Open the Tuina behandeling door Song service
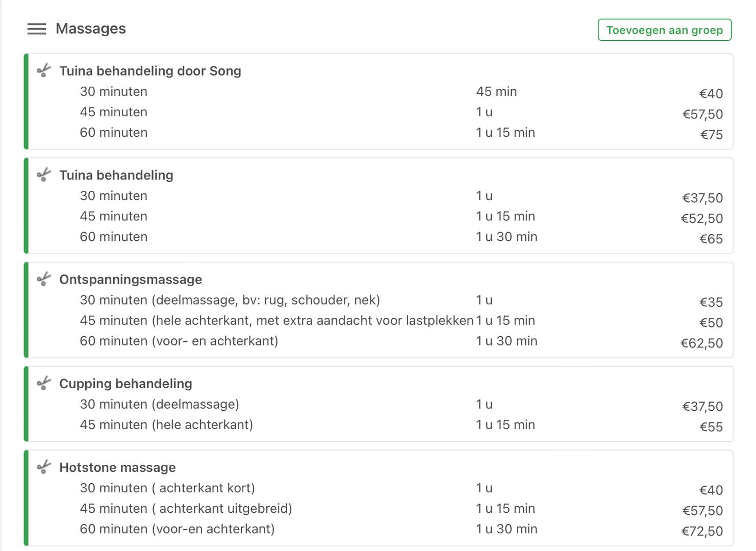 [x=150, y=71]
